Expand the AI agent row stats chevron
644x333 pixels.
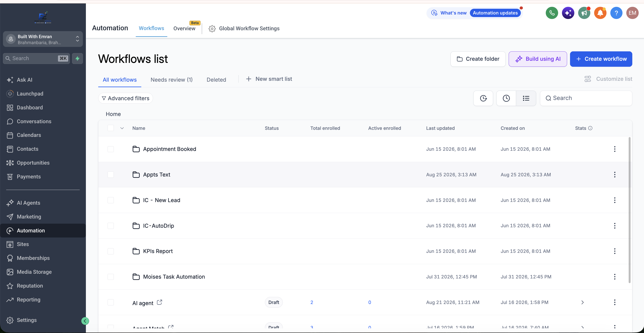(x=582, y=302)
